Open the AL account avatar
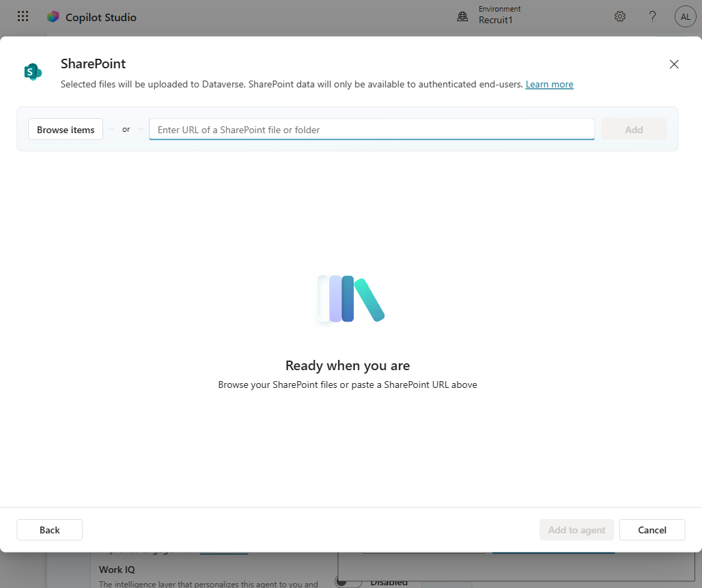This screenshot has width=702, height=588. point(686,16)
